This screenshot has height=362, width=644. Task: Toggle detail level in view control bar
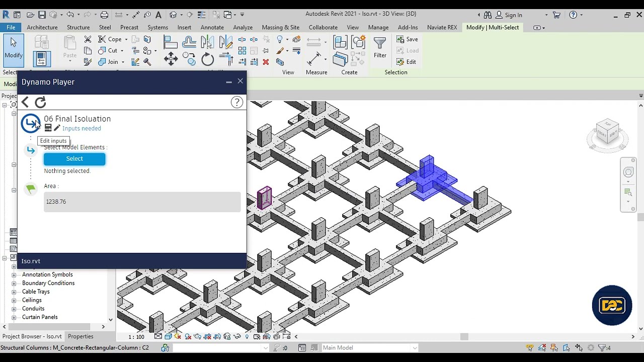[158, 337]
